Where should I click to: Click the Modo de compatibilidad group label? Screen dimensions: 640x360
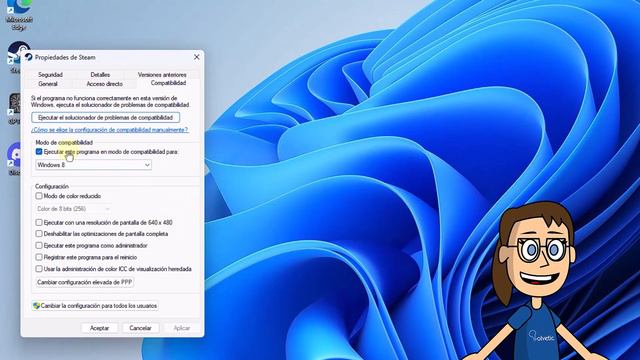(64, 142)
